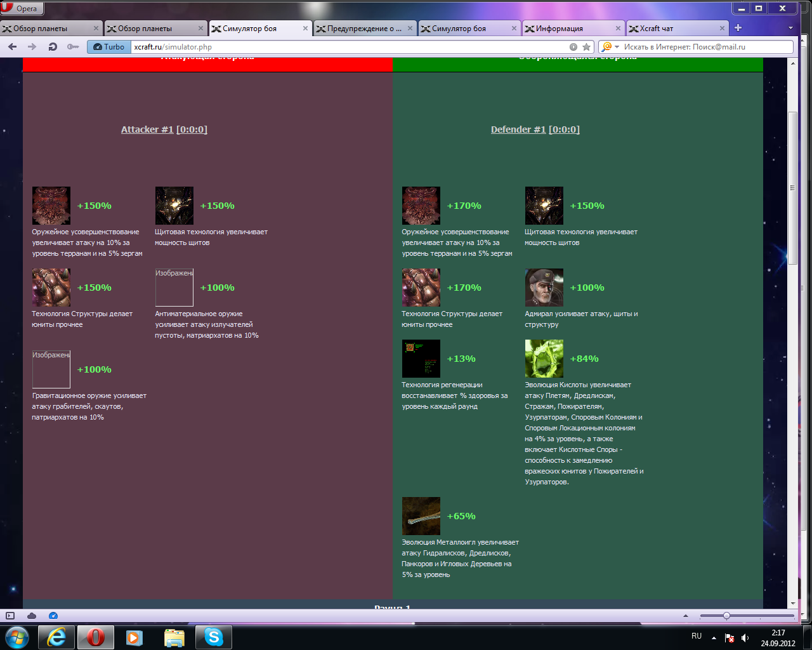
Task: Open the Defender #1 [0:0:0] link
Action: point(535,129)
